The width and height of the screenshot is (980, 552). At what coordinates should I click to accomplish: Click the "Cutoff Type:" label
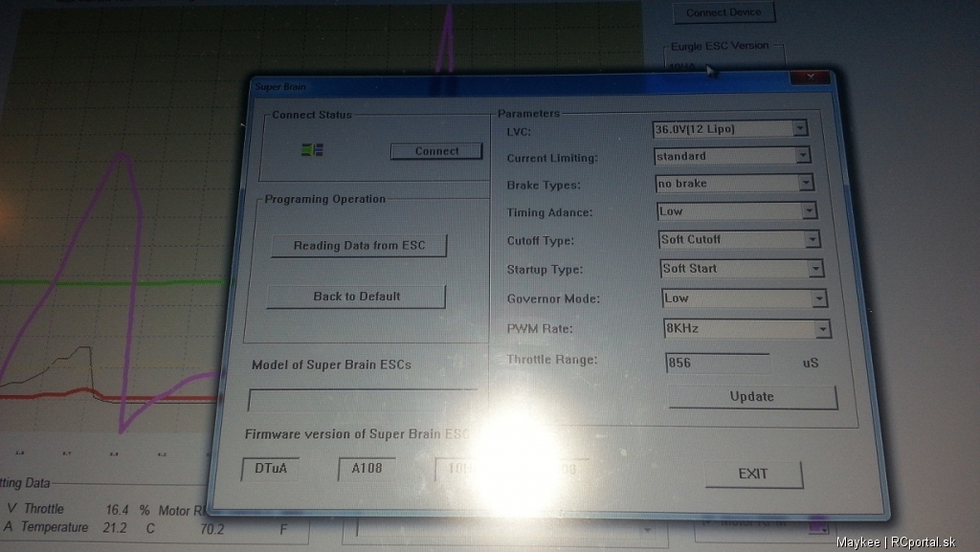click(541, 240)
